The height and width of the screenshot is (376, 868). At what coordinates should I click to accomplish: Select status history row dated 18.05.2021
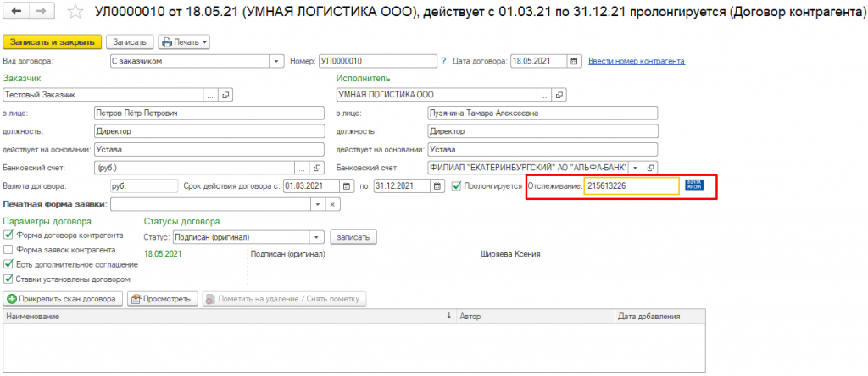point(163,254)
